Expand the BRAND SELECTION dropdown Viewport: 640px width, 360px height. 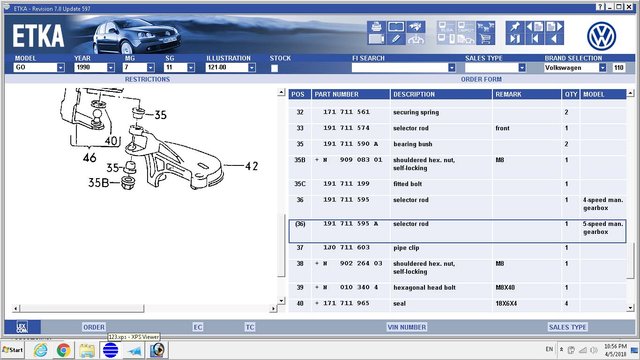[x=602, y=68]
